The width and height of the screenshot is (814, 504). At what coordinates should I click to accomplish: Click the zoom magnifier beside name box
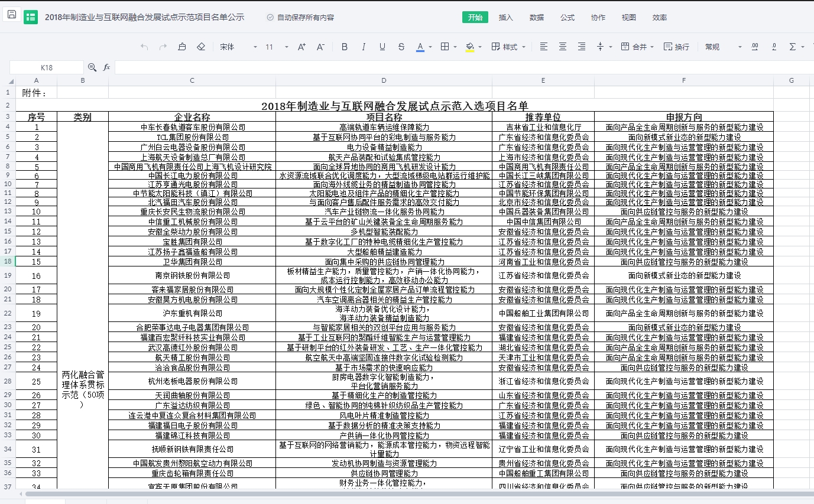pos(92,67)
